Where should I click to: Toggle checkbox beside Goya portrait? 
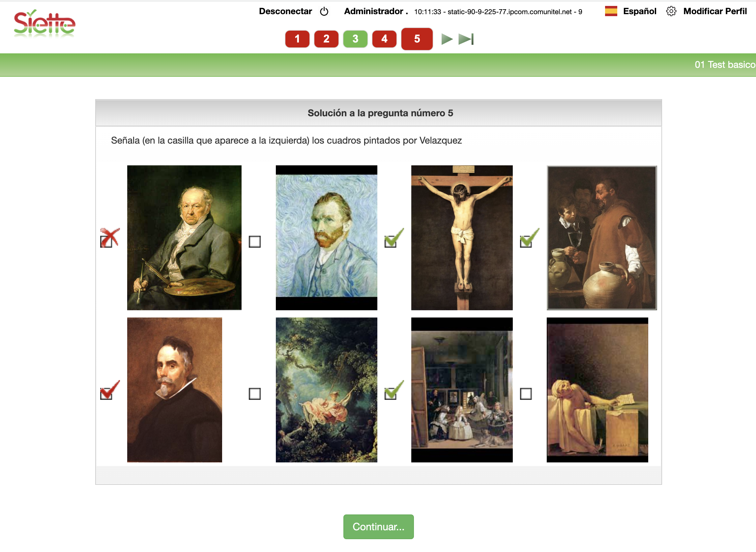point(106,242)
